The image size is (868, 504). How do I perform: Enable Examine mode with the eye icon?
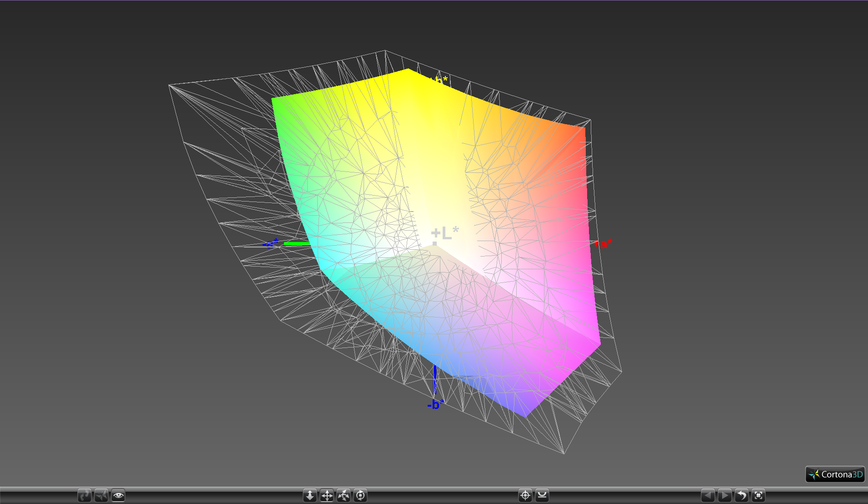118,495
